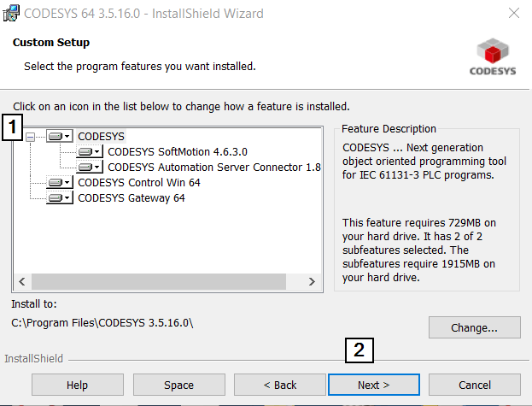
Task: Click the horizontal scrollbar right arrow
Action: [313, 282]
